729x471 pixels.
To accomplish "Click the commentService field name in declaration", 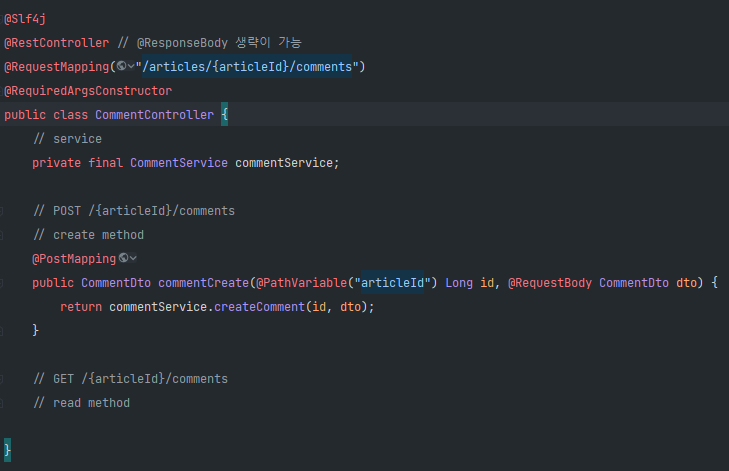I will (284, 163).
